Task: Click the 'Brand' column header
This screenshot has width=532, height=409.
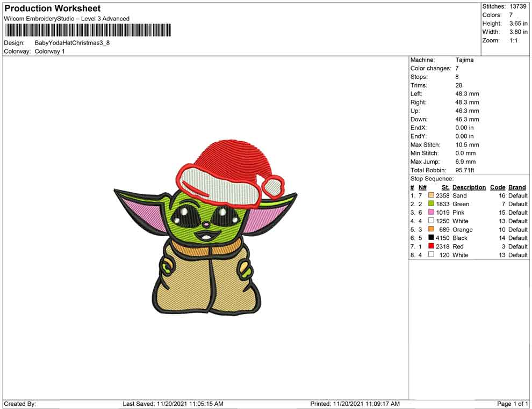Action: 517,187
